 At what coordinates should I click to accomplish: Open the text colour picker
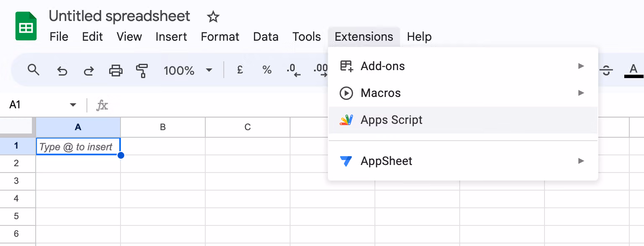click(x=634, y=70)
